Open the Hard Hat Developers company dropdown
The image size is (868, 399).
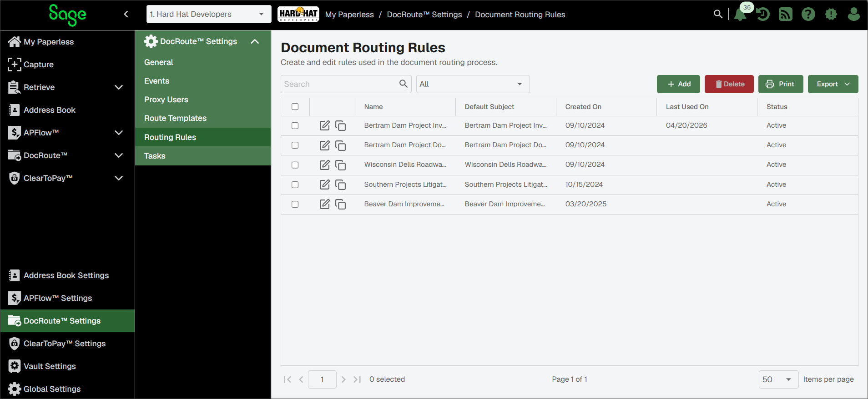coord(209,14)
